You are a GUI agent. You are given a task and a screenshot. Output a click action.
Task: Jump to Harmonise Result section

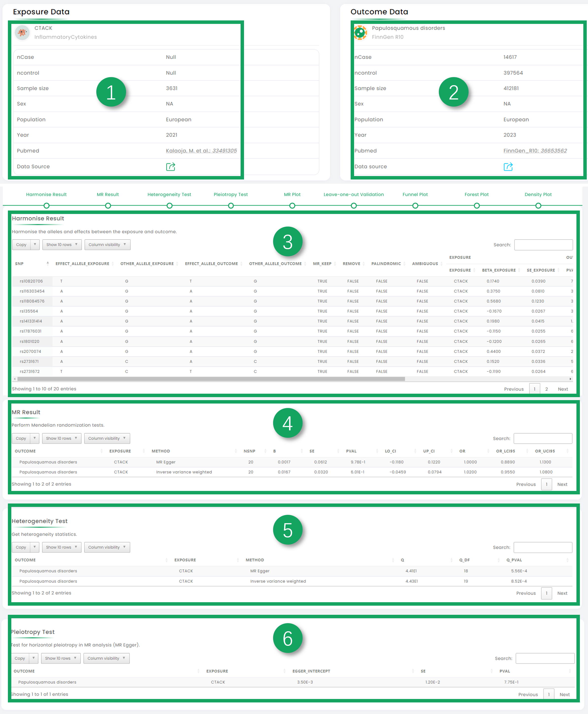click(46, 195)
